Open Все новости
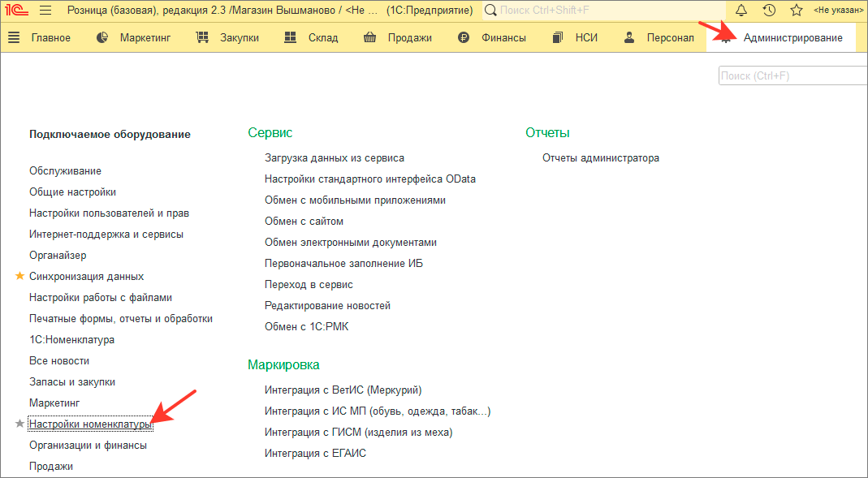 59,360
